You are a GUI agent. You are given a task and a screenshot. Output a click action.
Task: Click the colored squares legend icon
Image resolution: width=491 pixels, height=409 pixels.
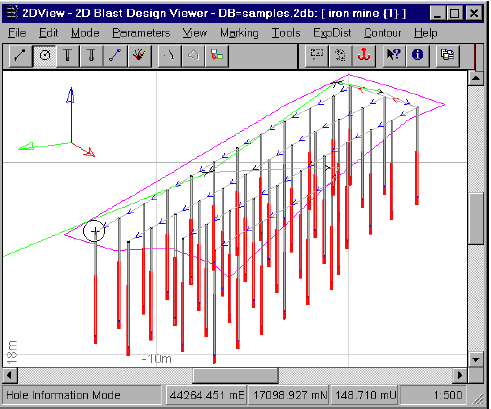(217, 55)
